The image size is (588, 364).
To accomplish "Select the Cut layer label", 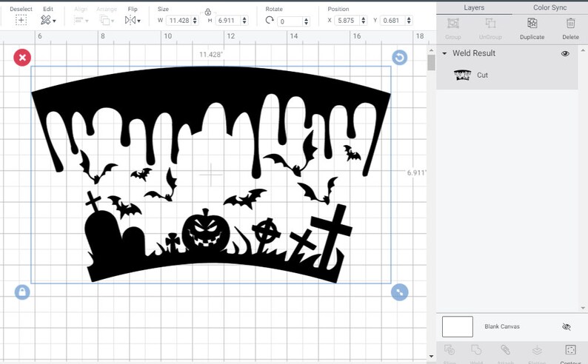I will (482, 75).
